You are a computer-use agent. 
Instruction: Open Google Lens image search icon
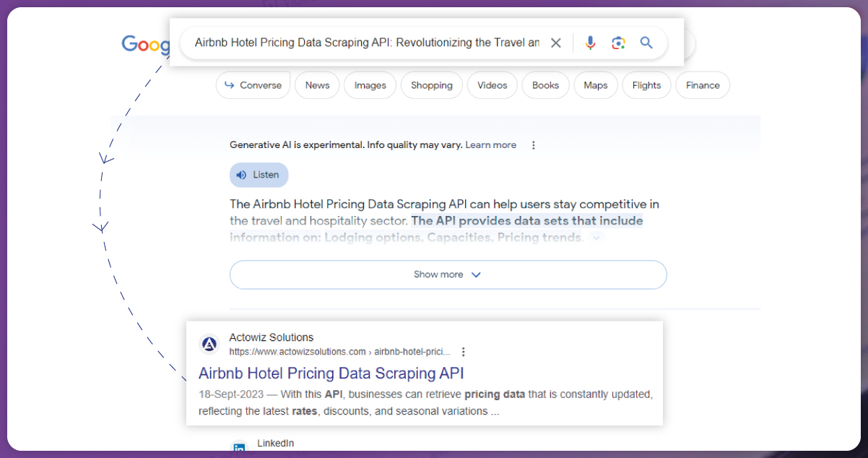(618, 43)
